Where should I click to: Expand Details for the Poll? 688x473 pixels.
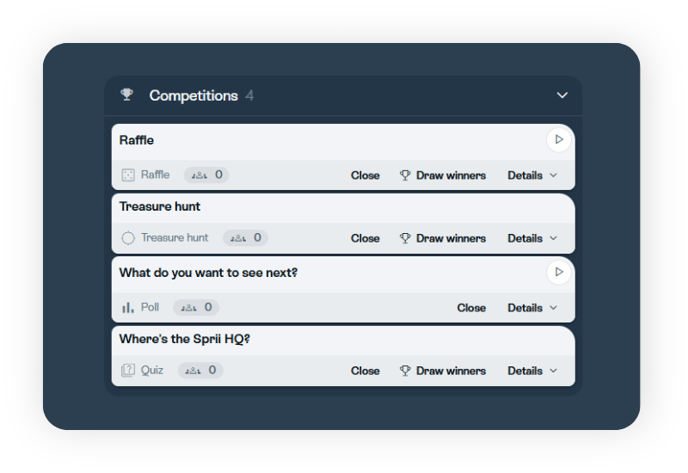pos(532,308)
